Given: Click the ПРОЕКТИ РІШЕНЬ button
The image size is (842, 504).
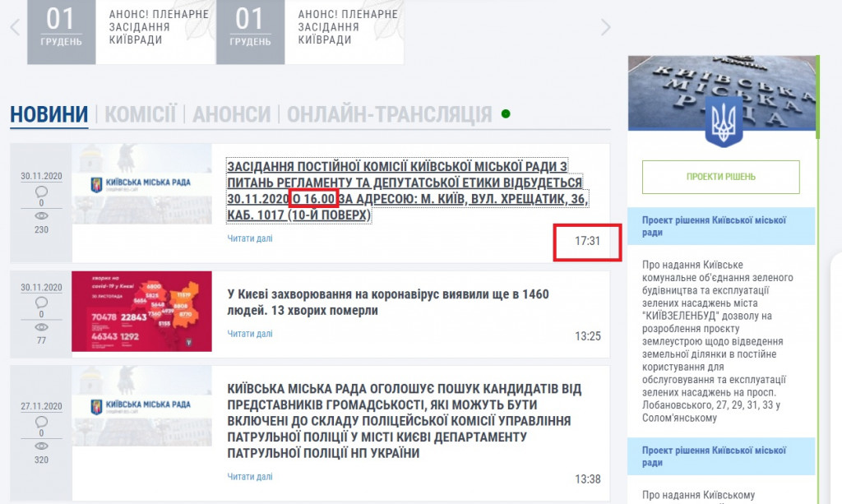Looking at the screenshot, I should point(720,177).
